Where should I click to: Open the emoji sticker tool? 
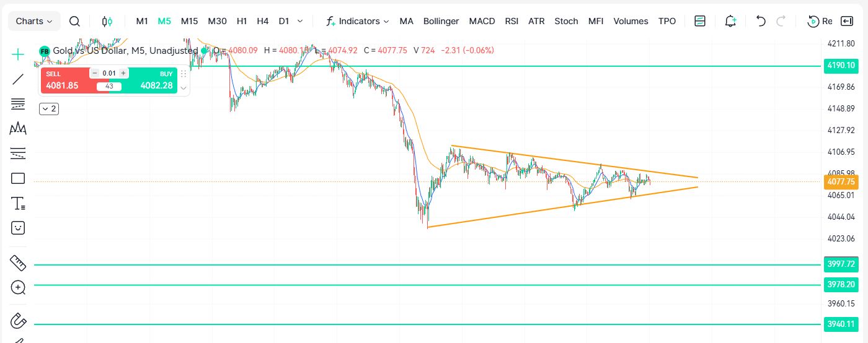18,228
